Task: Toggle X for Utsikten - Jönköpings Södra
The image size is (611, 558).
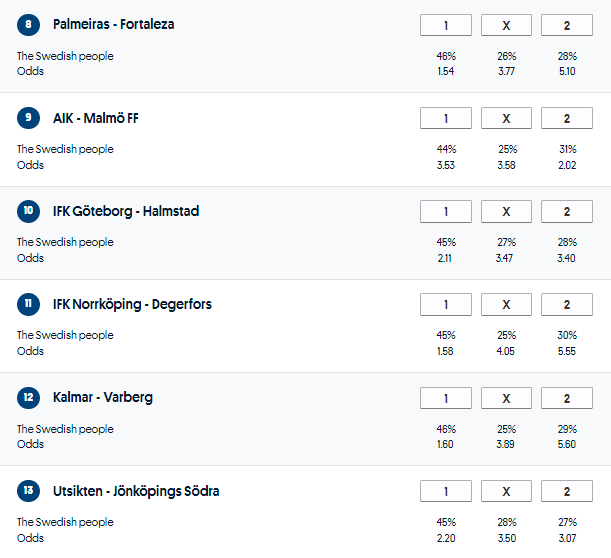Action: 506,491
